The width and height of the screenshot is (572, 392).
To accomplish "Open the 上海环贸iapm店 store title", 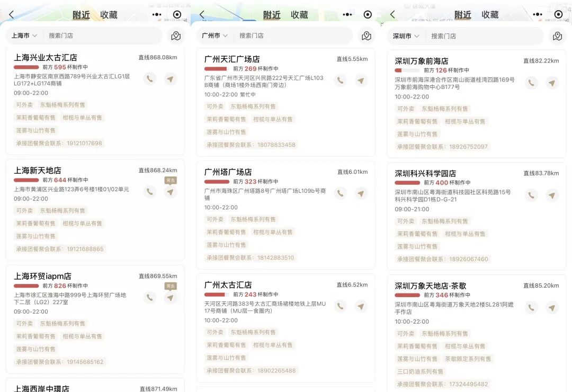I will point(43,277).
